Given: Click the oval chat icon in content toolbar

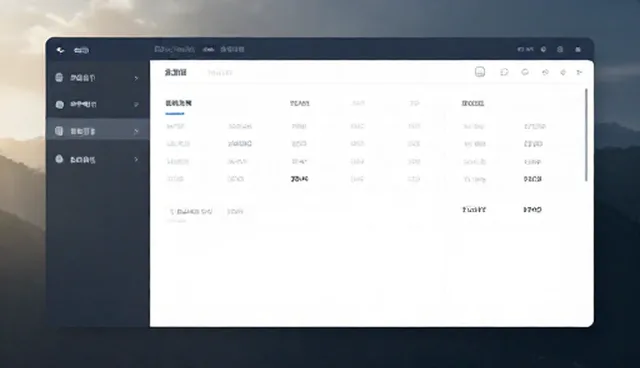Looking at the screenshot, I should [525, 72].
